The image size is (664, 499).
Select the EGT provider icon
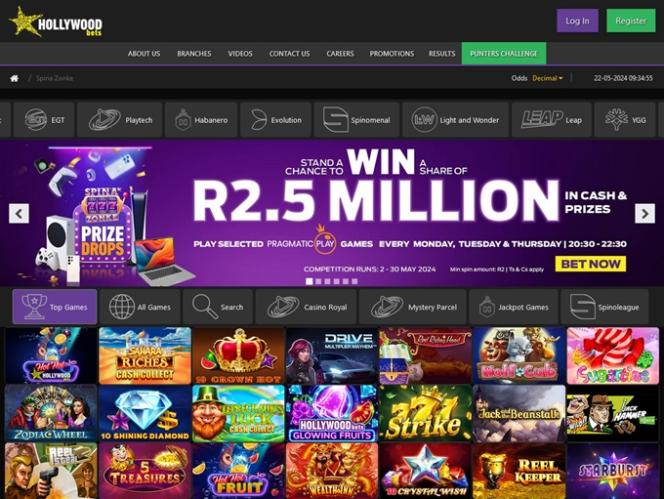pyautogui.click(x=44, y=120)
